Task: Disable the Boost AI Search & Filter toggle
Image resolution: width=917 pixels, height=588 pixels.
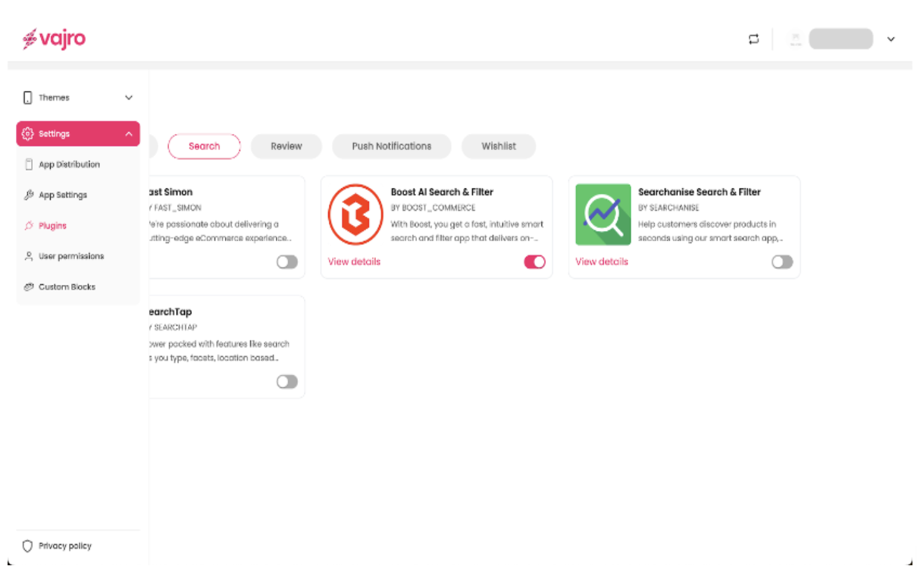Action: click(534, 262)
